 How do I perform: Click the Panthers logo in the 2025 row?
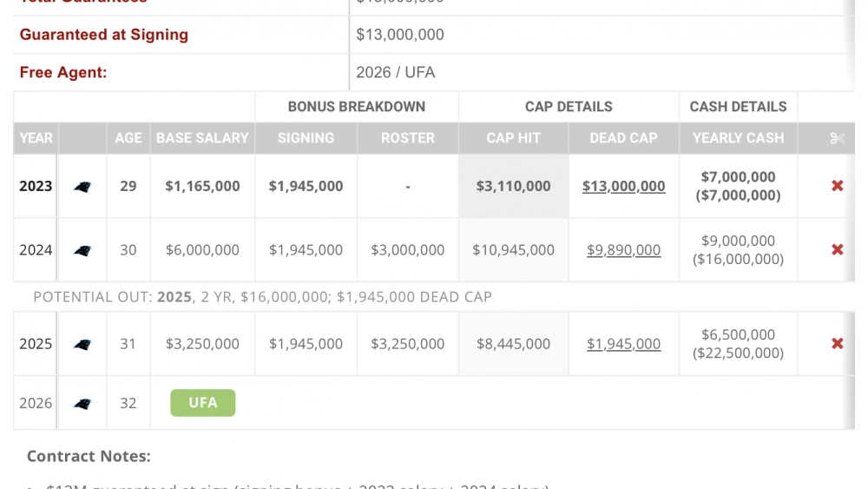pyautogui.click(x=82, y=344)
